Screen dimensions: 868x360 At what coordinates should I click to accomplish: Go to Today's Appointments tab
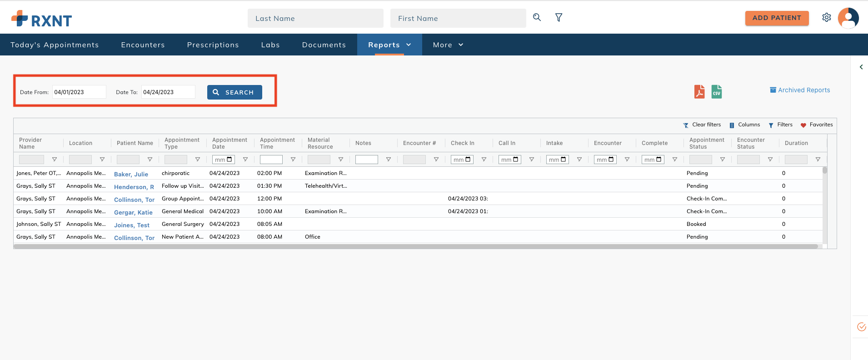(55, 45)
